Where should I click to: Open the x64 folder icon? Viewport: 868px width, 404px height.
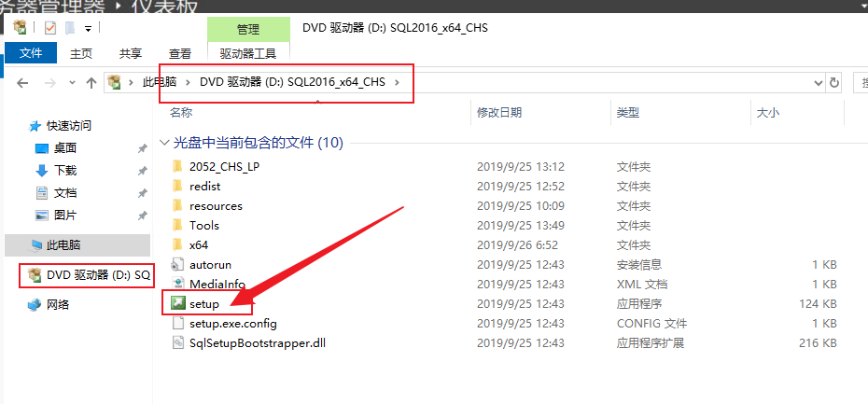[177, 244]
